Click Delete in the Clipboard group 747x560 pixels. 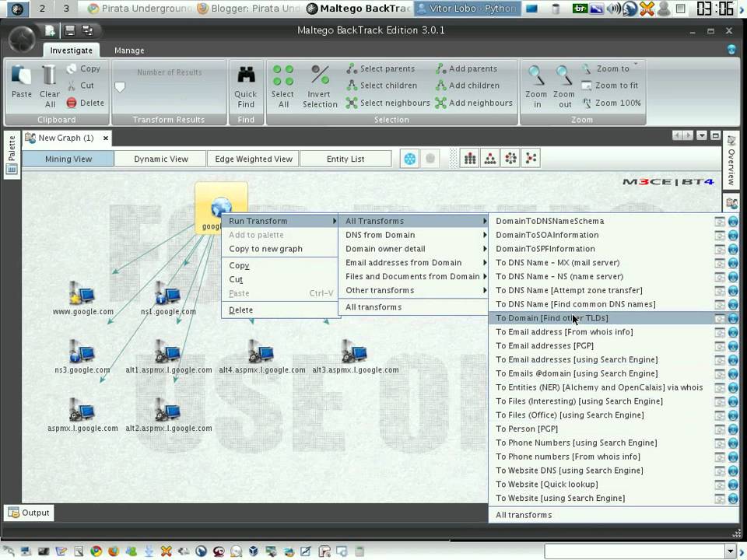[x=86, y=103]
